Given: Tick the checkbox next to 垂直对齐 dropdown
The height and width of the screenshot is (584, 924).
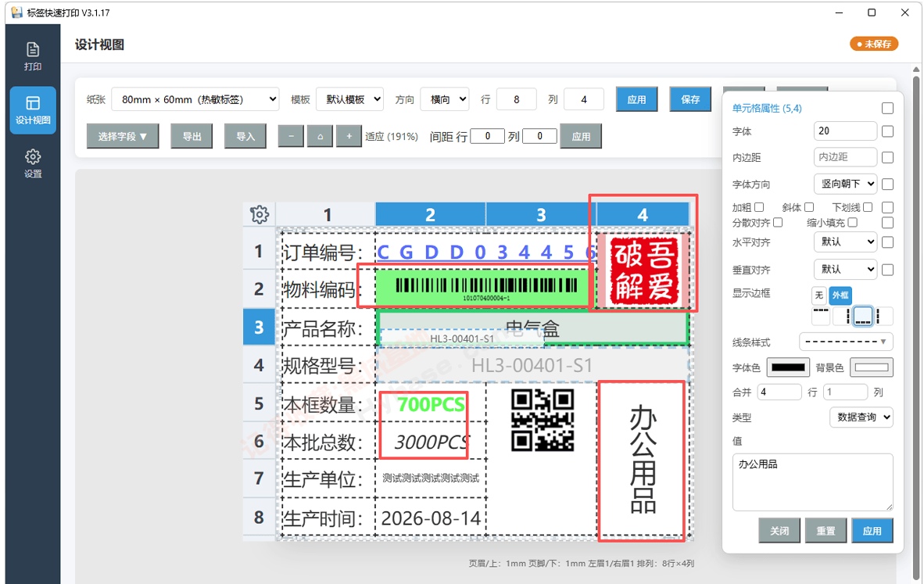Looking at the screenshot, I should [x=887, y=270].
